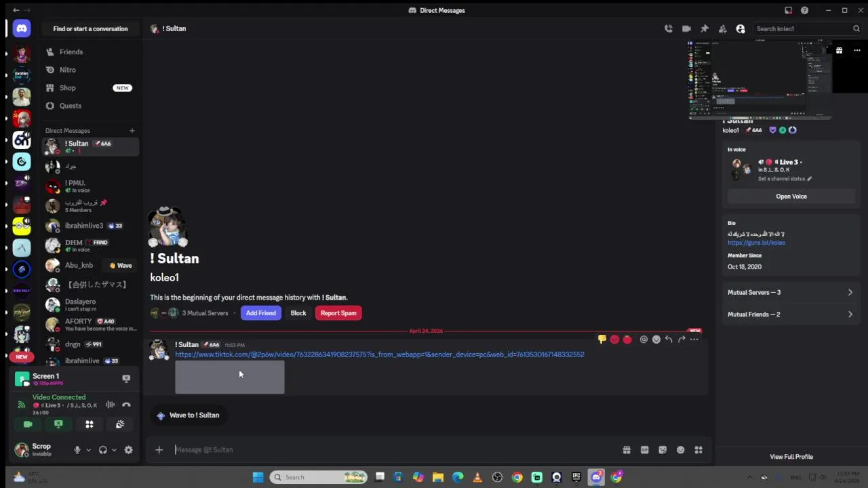Select the ! Sultan conversation
This screenshot has width=868, height=488.
point(90,146)
